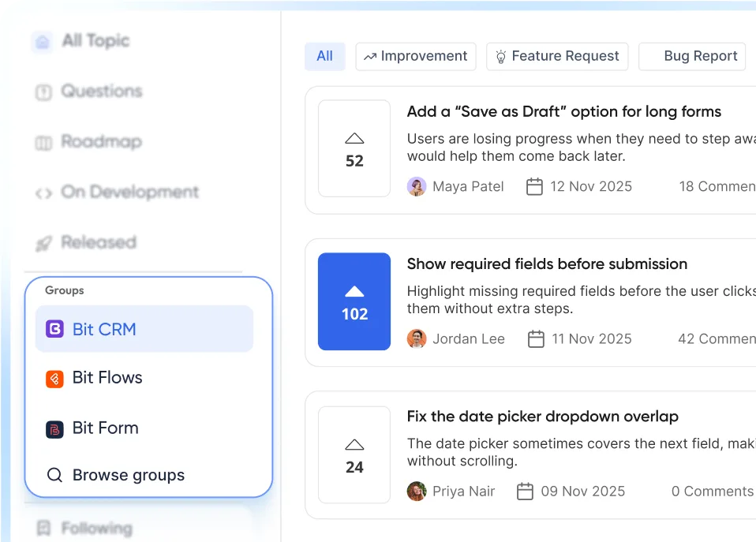Upvote the Save as Draft post
Viewport: 756px width, 542px height.
pos(354,148)
